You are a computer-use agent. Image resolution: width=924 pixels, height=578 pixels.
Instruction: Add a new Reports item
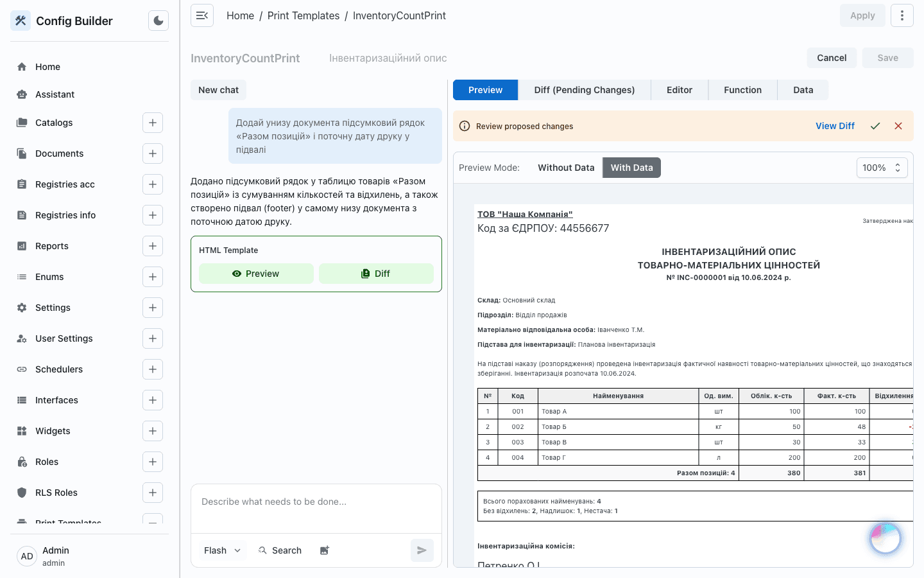[153, 246]
